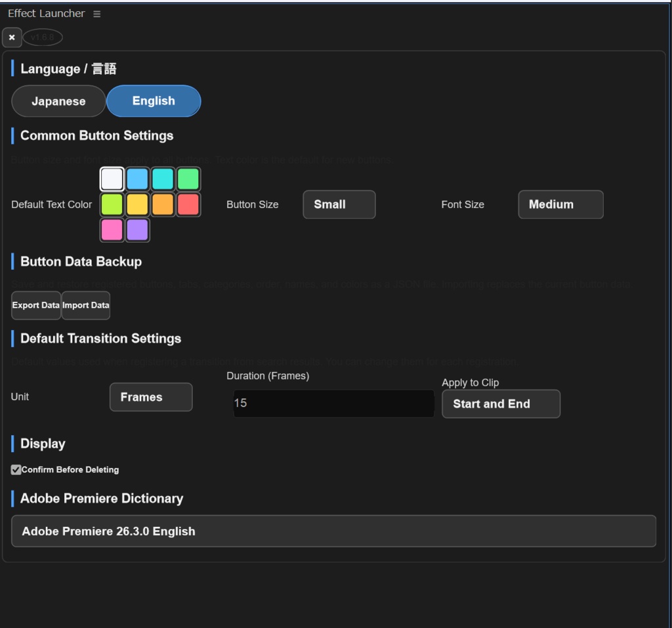Switch language to Japanese
The width and height of the screenshot is (672, 628).
click(58, 101)
